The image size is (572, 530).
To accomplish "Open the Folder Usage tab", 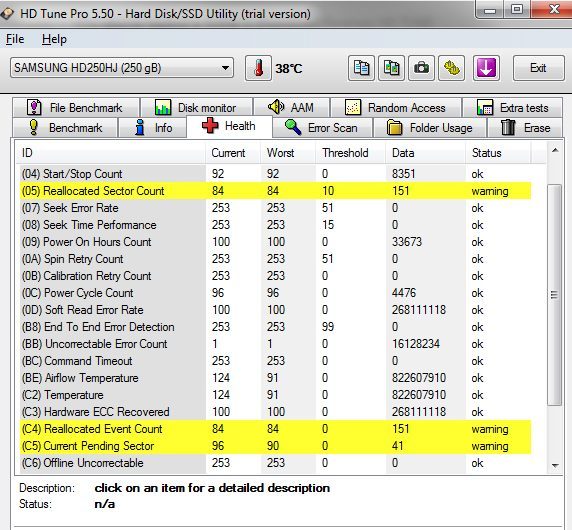I will pyautogui.click(x=429, y=128).
